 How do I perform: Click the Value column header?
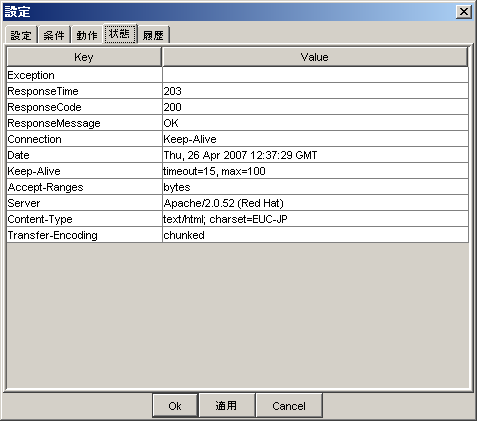(x=315, y=57)
